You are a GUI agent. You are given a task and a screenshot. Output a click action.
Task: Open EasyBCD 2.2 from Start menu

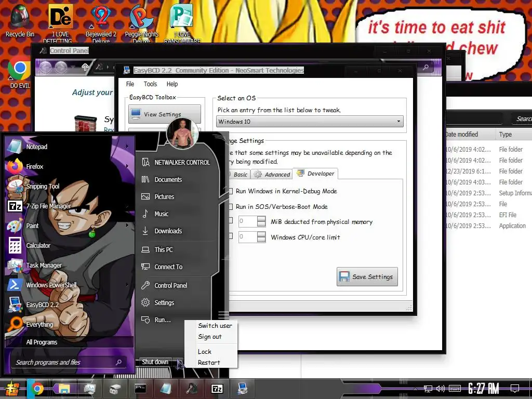[42, 304]
